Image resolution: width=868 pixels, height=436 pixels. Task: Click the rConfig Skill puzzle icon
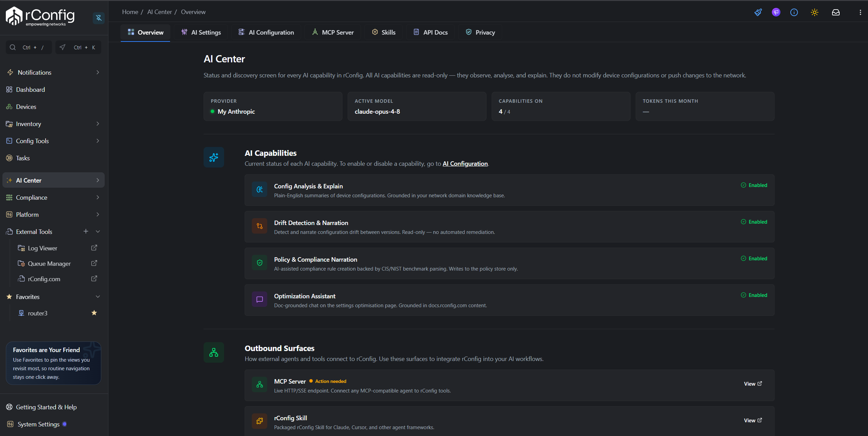(x=259, y=421)
